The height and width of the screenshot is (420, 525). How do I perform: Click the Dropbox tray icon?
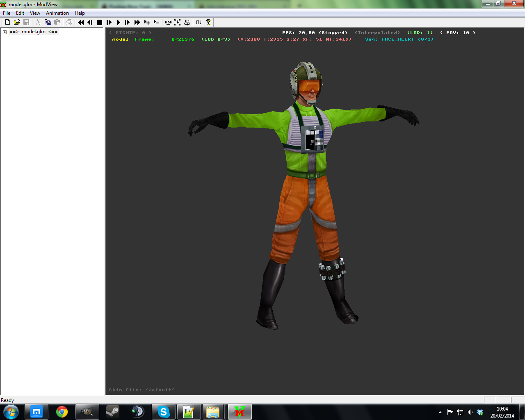pyautogui.click(x=480, y=412)
